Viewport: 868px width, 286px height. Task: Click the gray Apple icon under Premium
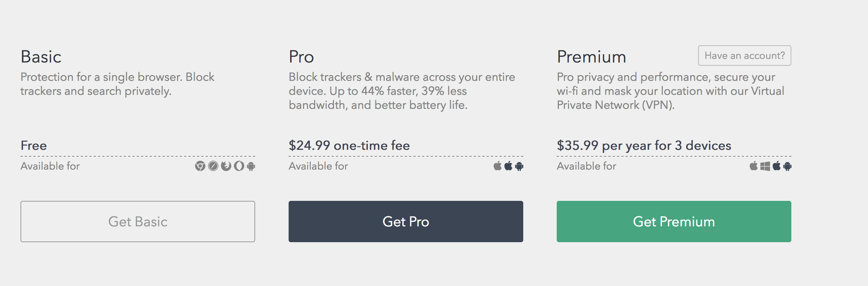click(x=754, y=166)
